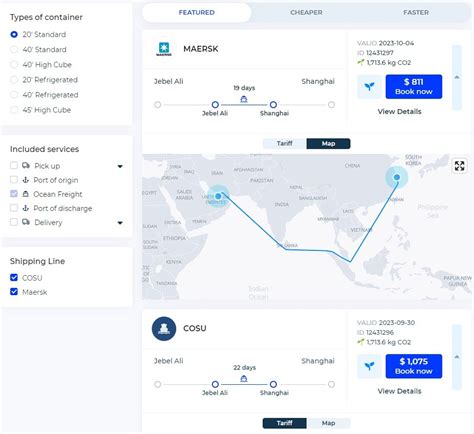Click COSU validity date 2023-09-30
Screen dimensions: 474x434
coord(397,323)
